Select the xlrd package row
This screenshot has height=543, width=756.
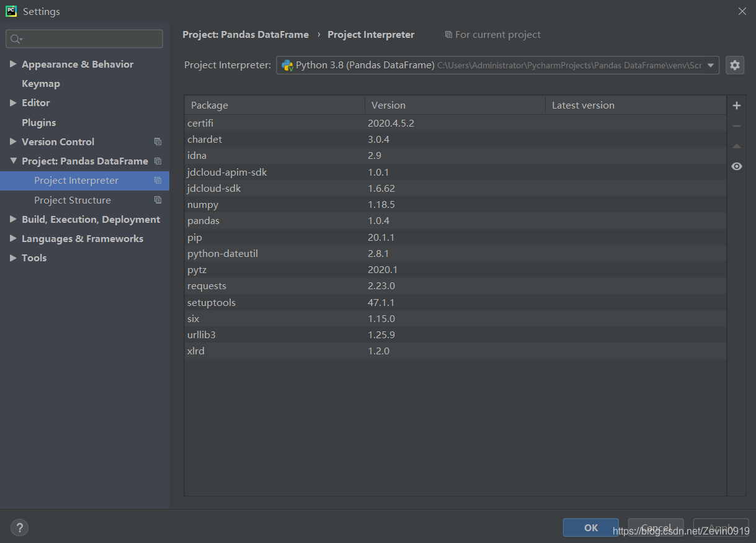(455, 351)
